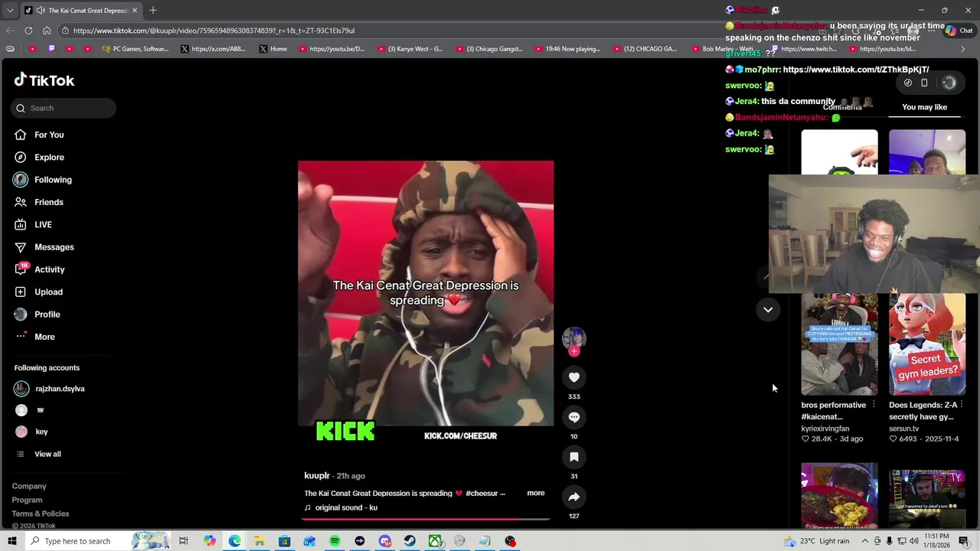Expand the caption with more

point(536,493)
